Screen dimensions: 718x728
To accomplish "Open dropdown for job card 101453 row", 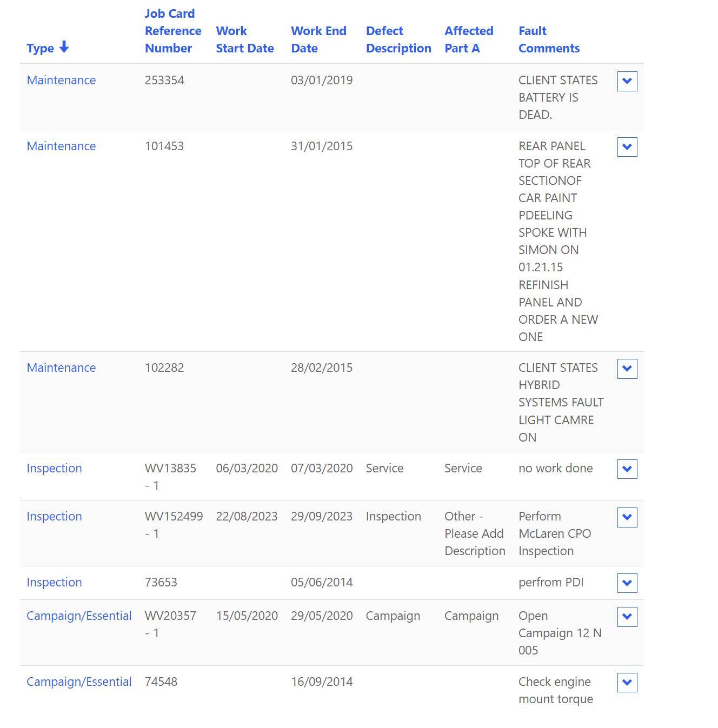I will pyautogui.click(x=627, y=147).
